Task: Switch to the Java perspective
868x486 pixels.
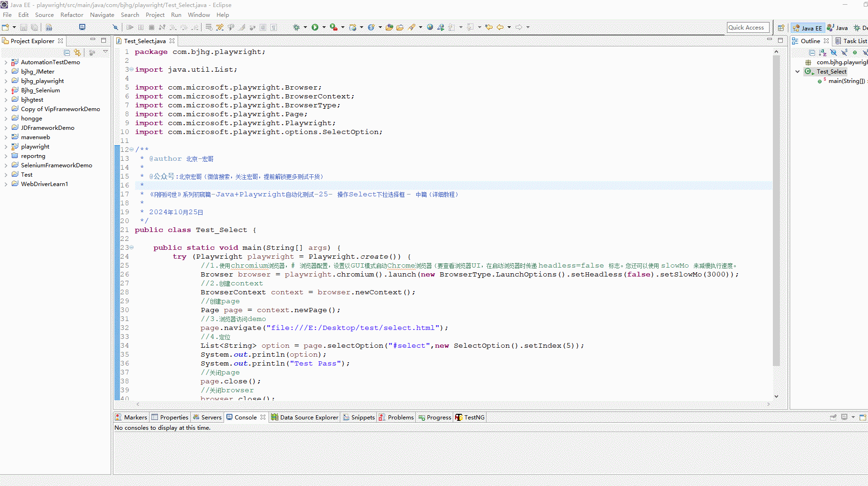Action: [838, 28]
